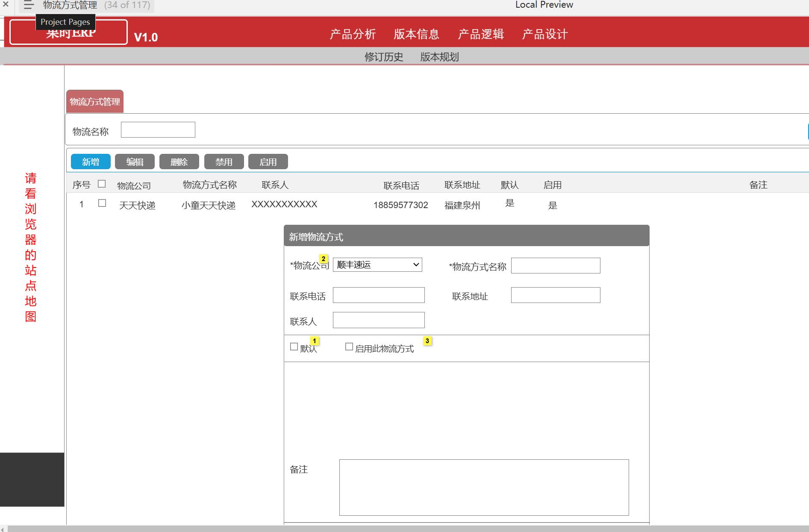
Task: Click the horizontal scrollbar at bottom
Action: (408, 529)
